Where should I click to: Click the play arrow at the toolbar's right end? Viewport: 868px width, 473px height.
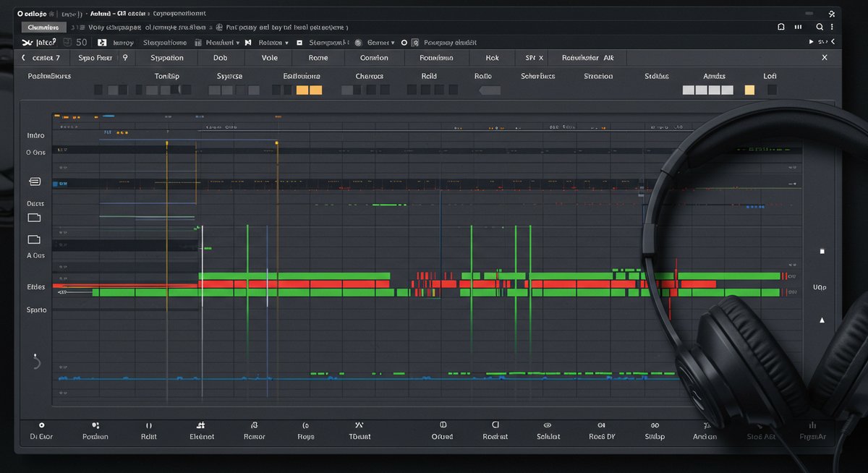(x=811, y=43)
